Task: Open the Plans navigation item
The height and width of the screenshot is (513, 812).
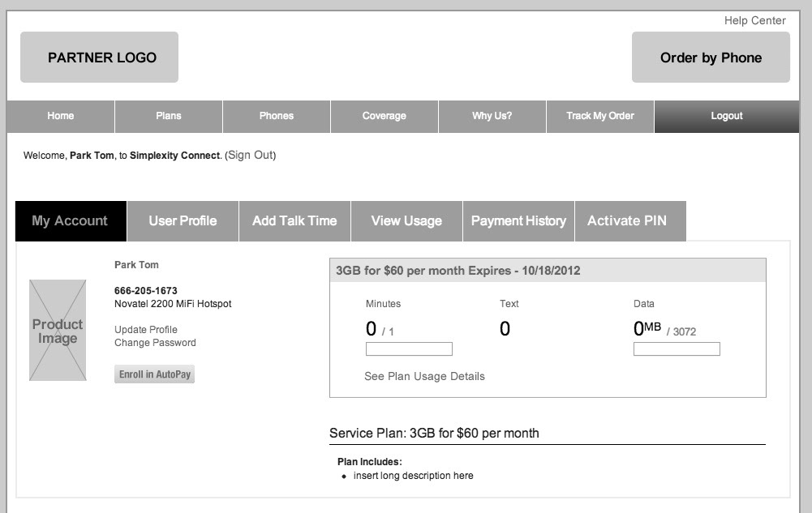Action: pyautogui.click(x=169, y=116)
